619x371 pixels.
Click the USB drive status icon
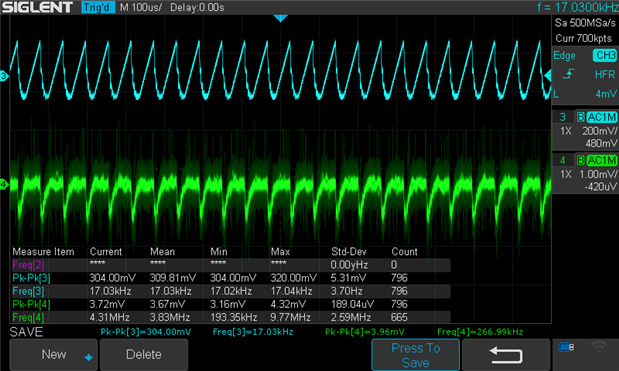point(566,347)
